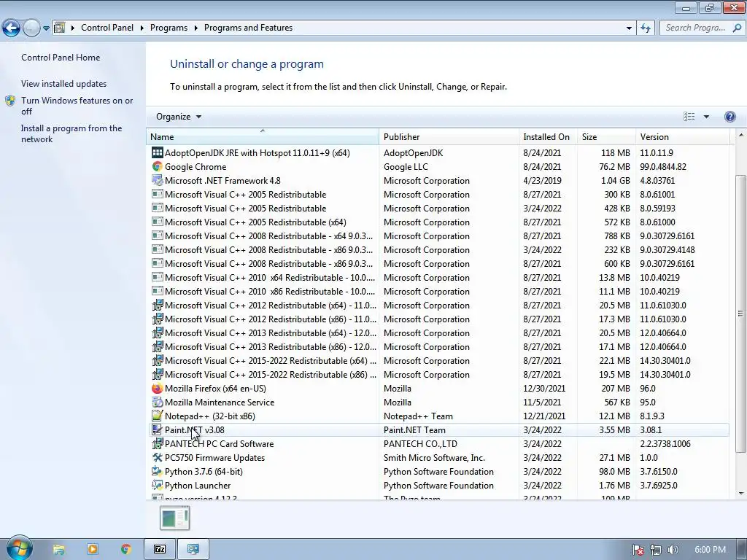The height and width of the screenshot is (560, 747).
Task: Click the Paint.NET v3.08 program icon
Action: click(x=158, y=430)
